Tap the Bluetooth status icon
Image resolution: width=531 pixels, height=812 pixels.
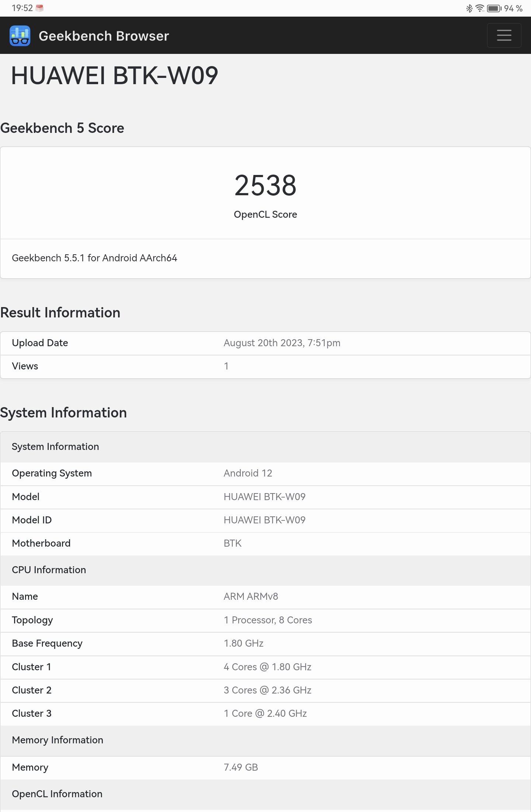pyautogui.click(x=469, y=8)
